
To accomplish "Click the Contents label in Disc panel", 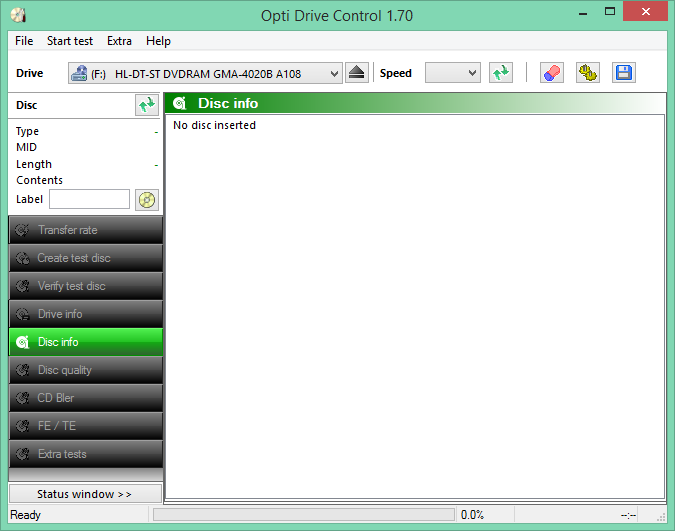I will [x=39, y=180].
